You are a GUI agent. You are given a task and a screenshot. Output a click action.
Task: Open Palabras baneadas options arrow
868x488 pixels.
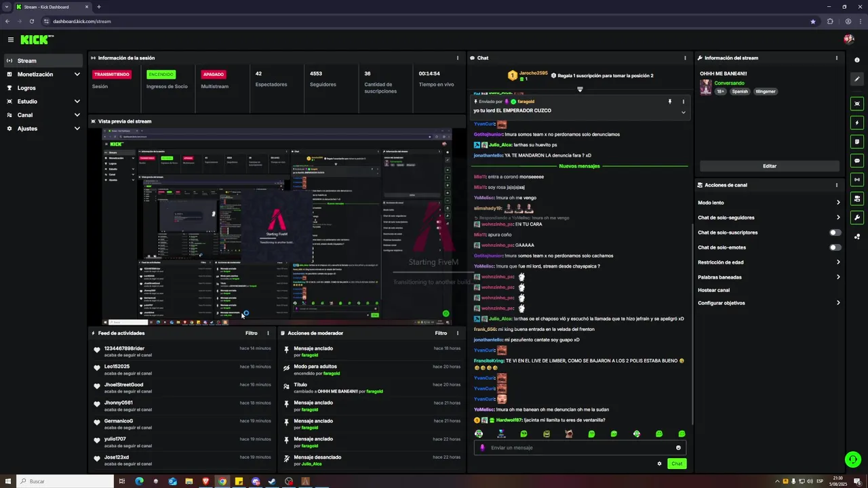(838, 277)
